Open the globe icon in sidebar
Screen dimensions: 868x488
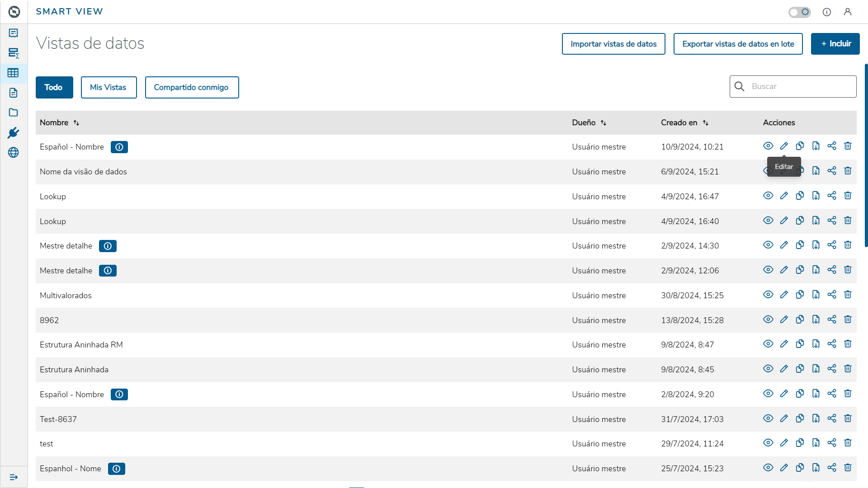pos(13,153)
